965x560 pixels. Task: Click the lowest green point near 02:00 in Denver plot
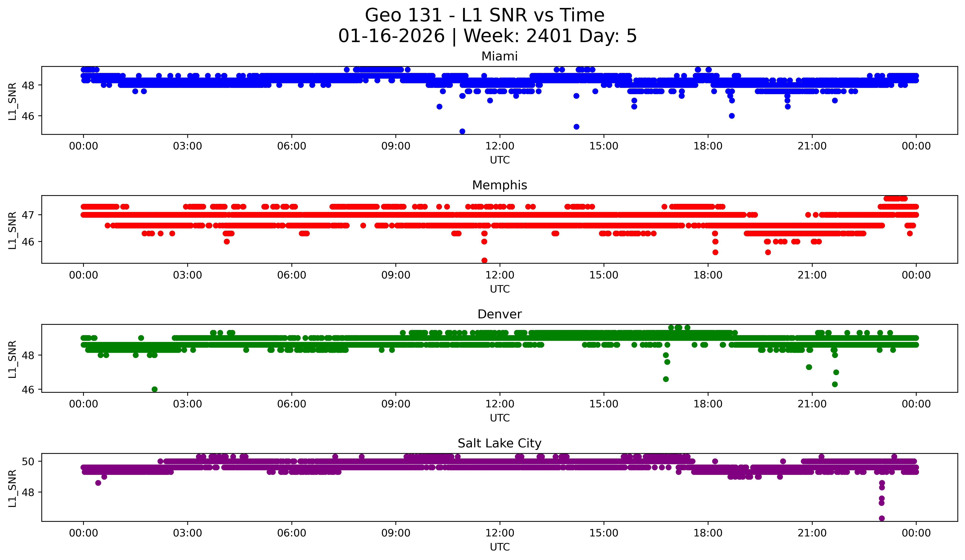point(154,389)
